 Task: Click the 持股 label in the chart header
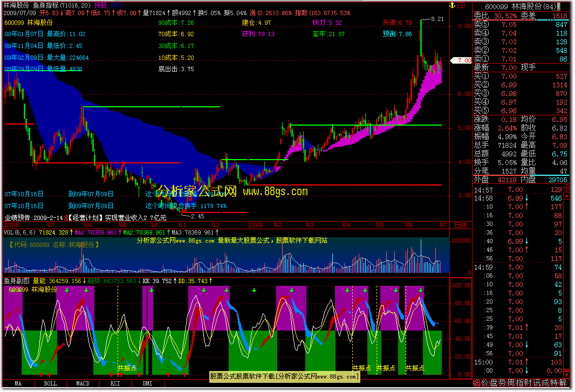pos(101,5)
